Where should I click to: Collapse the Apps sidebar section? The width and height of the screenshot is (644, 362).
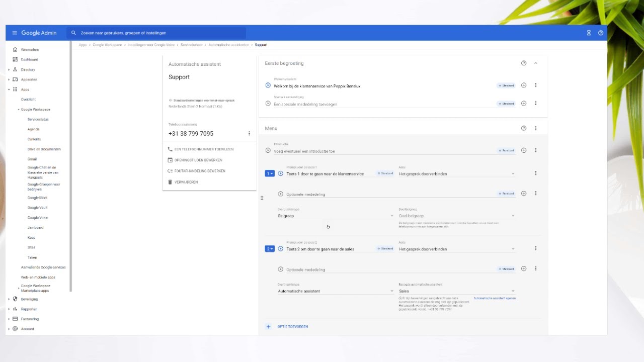[9, 89]
